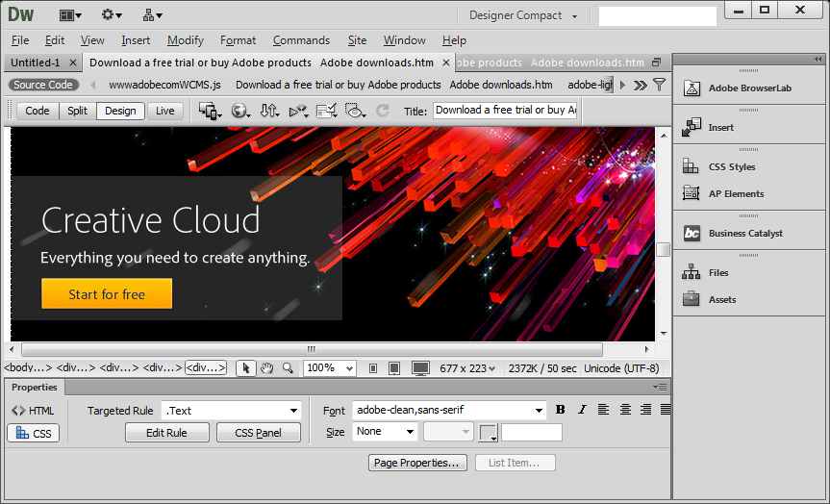Select the pointer Select tool

tap(245, 368)
